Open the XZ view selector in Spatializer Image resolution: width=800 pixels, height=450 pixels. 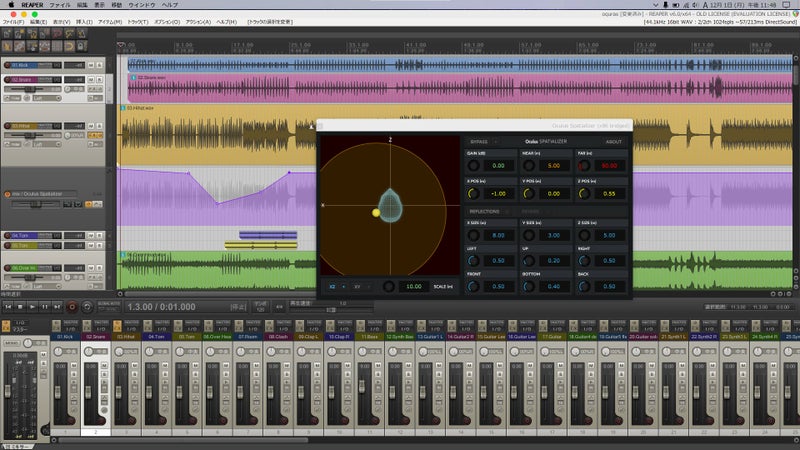(x=336, y=287)
